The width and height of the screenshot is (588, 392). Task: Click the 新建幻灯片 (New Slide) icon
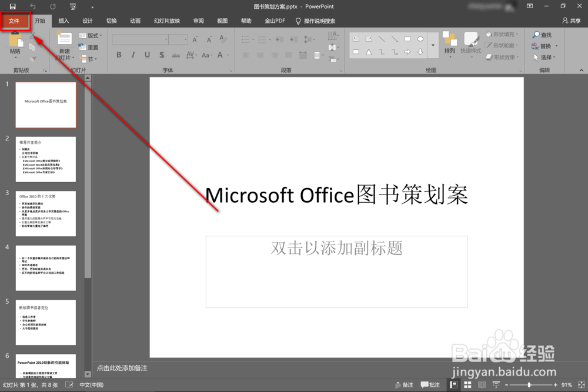point(64,39)
